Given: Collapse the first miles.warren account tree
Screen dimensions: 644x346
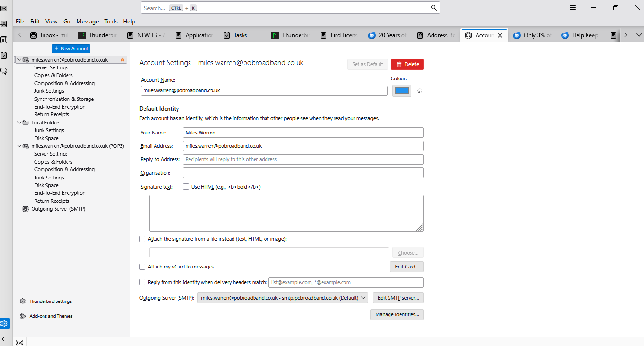Looking at the screenshot, I should click(19, 60).
